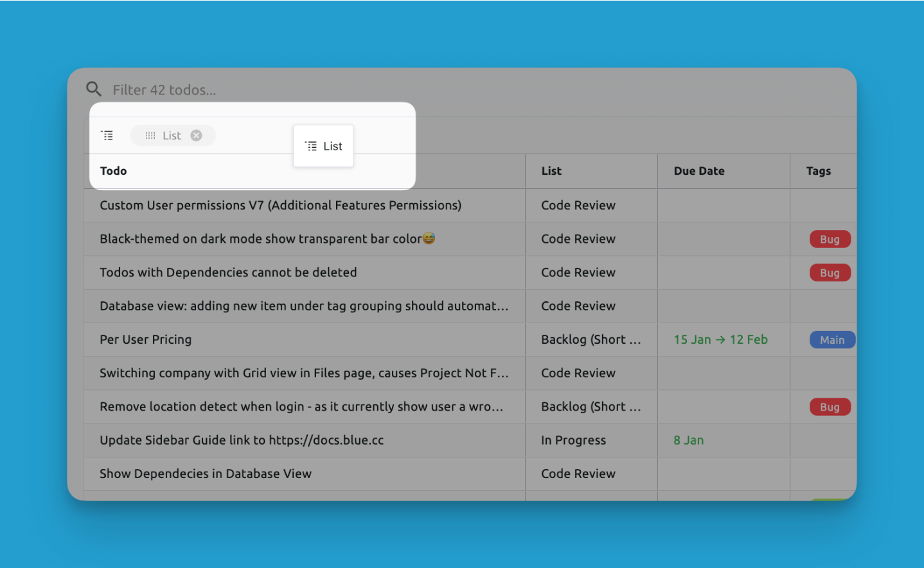The width and height of the screenshot is (924, 568).
Task: Click the Due Date column header
Action: point(698,171)
